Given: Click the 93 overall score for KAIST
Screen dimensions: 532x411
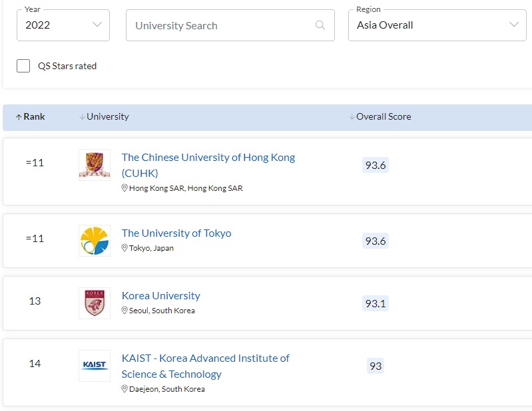Looking at the screenshot, I should tap(376, 366).
